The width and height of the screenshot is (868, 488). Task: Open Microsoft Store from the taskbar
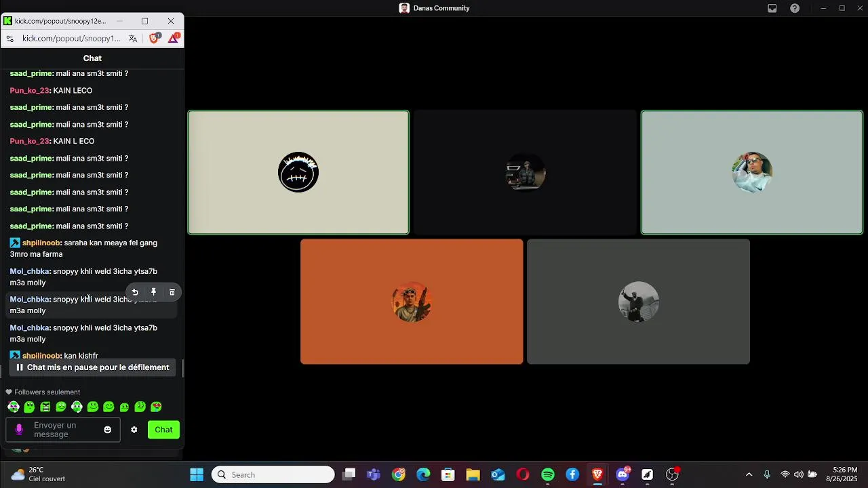[448, 474]
